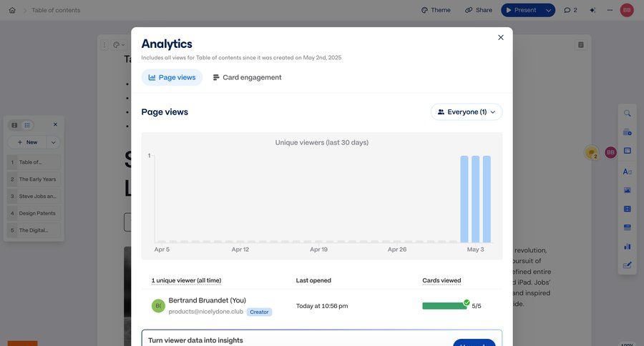644x346 pixels.
Task: Select card 1 Table of...
Action: pos(34,162)
